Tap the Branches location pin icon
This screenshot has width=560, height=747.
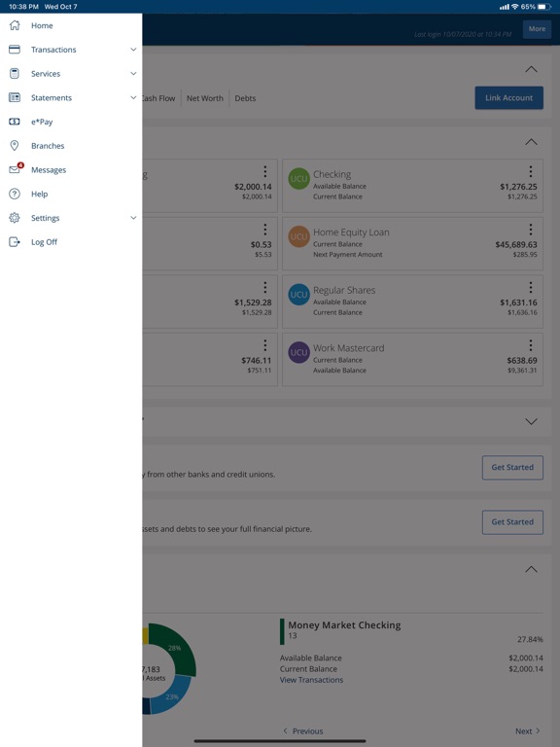click(x=15, y=145)
